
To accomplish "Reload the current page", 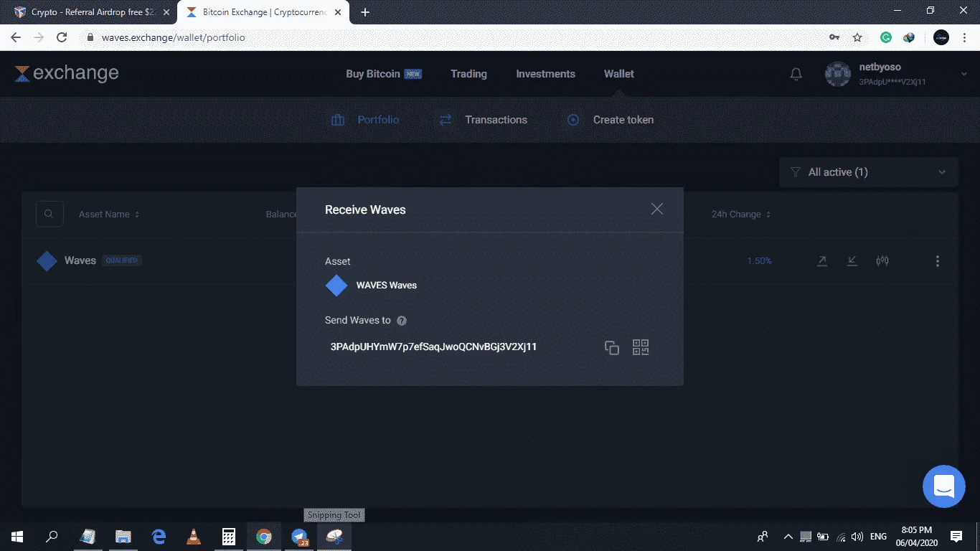I will pyautogui.click(x=62, y=37).
